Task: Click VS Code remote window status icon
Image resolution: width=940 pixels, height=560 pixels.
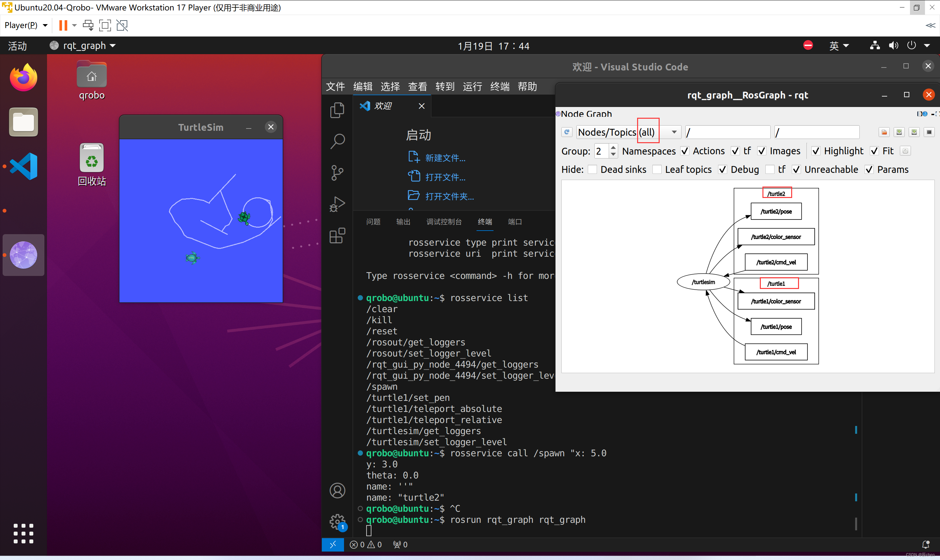Action: click(x=333, y=545)
